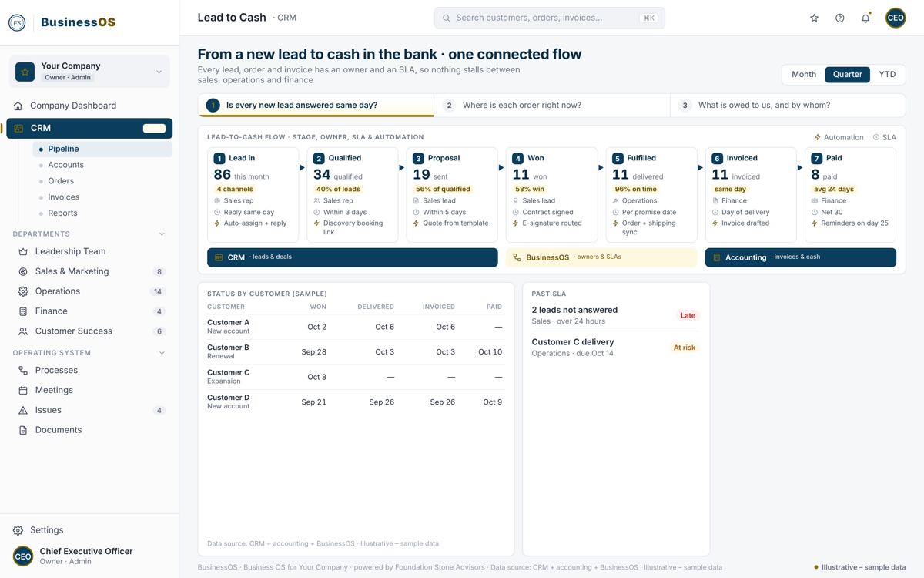Click Customer C Expansion row
The width and height of the screenshot is (924, 578).
[x=355, y=377]
